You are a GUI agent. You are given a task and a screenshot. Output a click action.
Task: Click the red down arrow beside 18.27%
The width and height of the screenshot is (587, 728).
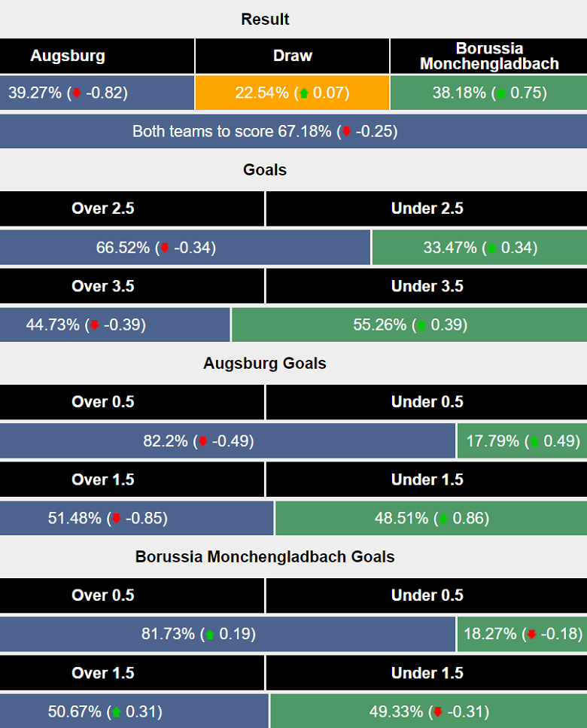(x=531, y=635)
